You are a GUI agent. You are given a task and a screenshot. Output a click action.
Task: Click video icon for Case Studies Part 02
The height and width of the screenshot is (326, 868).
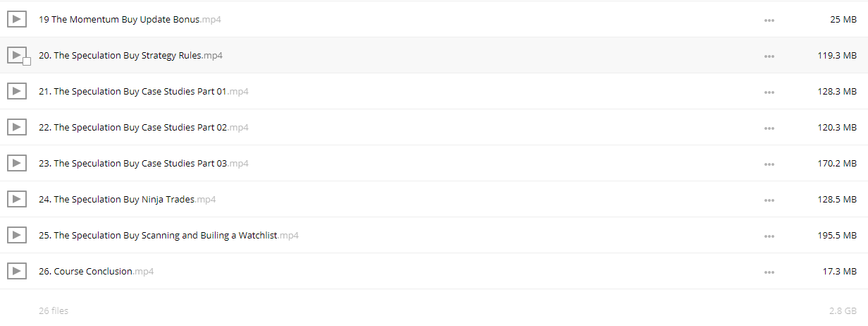pyautogui.click(x=17, y=127)
